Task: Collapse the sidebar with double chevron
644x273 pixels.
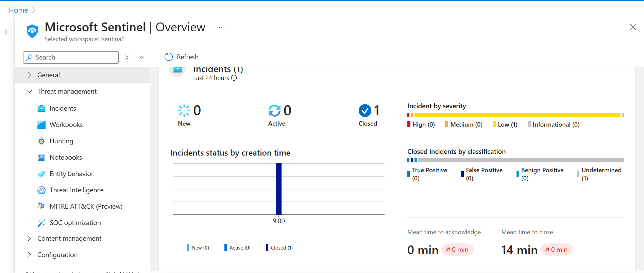Action: 142,58
